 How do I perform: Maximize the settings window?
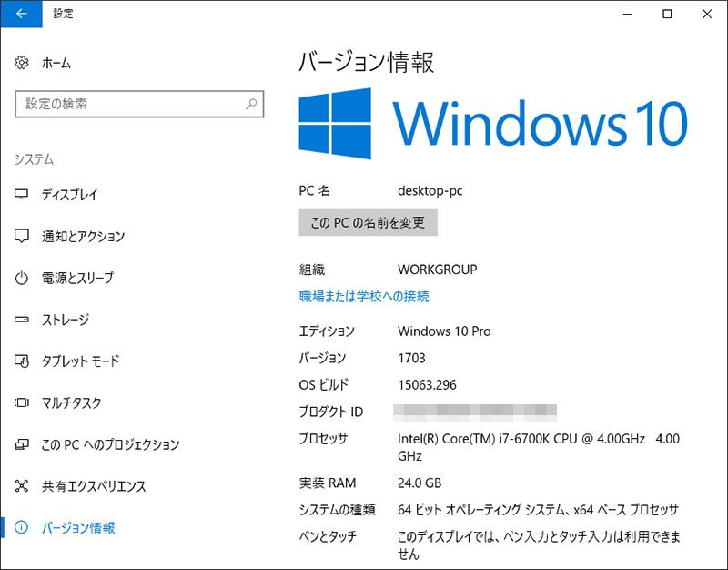click(667, 14)
